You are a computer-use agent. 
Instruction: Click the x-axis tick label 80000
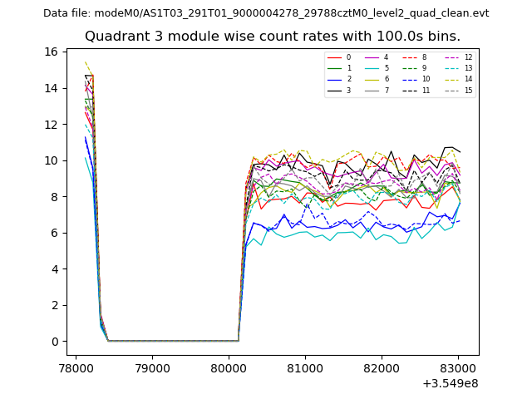pos(229,367)
